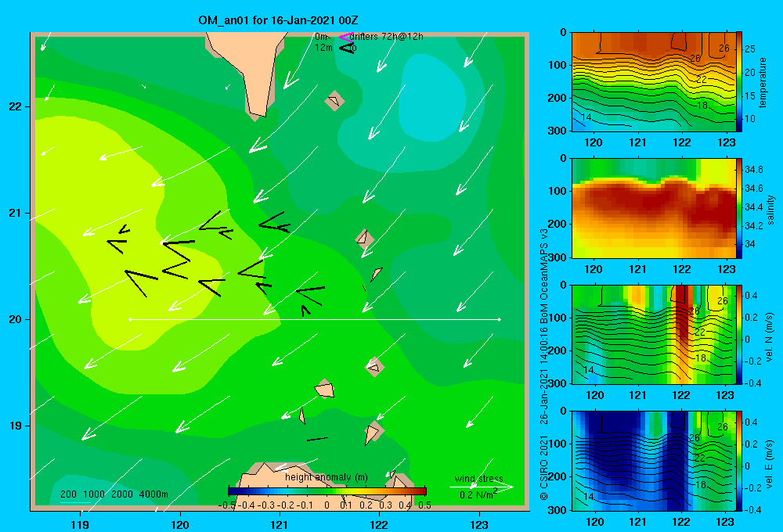Click the '4000m' bathymetry legend label

pyautogui.click(x=153, y=494)
